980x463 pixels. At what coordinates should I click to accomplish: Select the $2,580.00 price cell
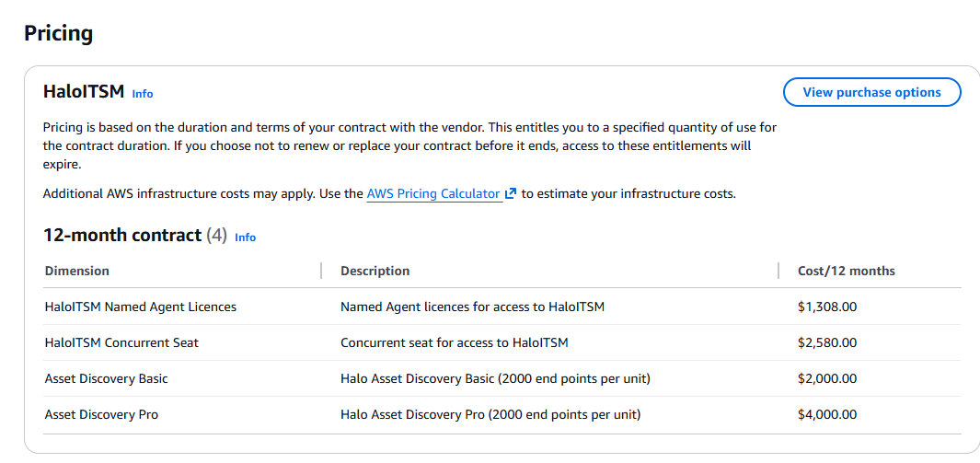pos(827,342)
